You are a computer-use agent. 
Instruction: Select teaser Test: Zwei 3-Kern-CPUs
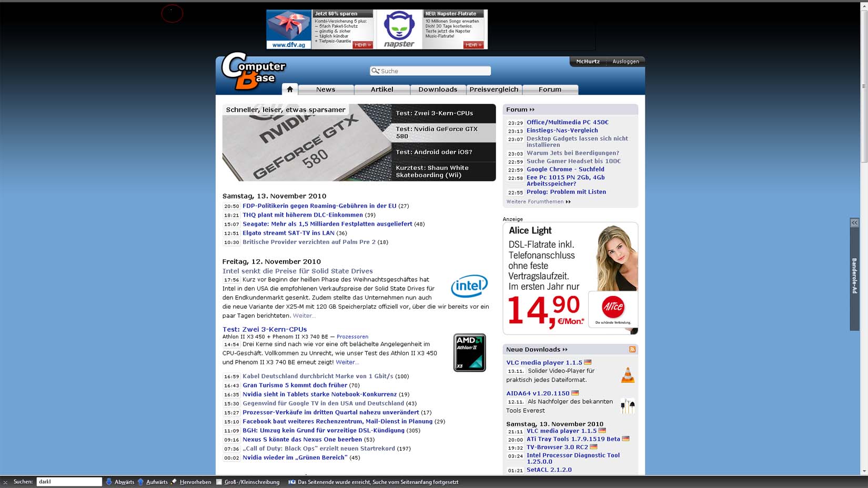[443, 113]
